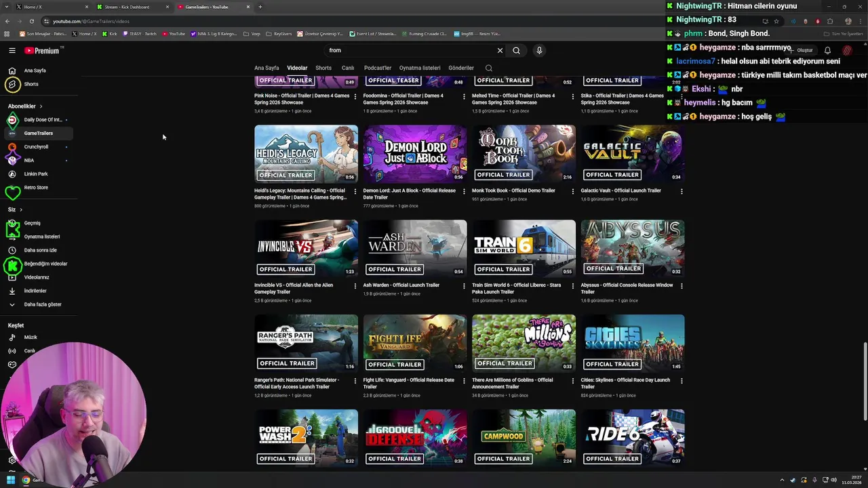Open more options for Abyssus video

(682, 286)
